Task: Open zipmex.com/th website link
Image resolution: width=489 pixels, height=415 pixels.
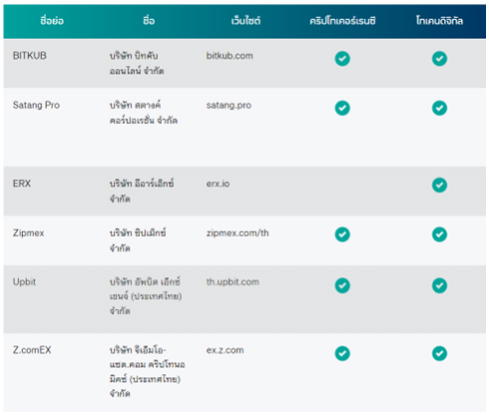Action: tap(237, 233)
